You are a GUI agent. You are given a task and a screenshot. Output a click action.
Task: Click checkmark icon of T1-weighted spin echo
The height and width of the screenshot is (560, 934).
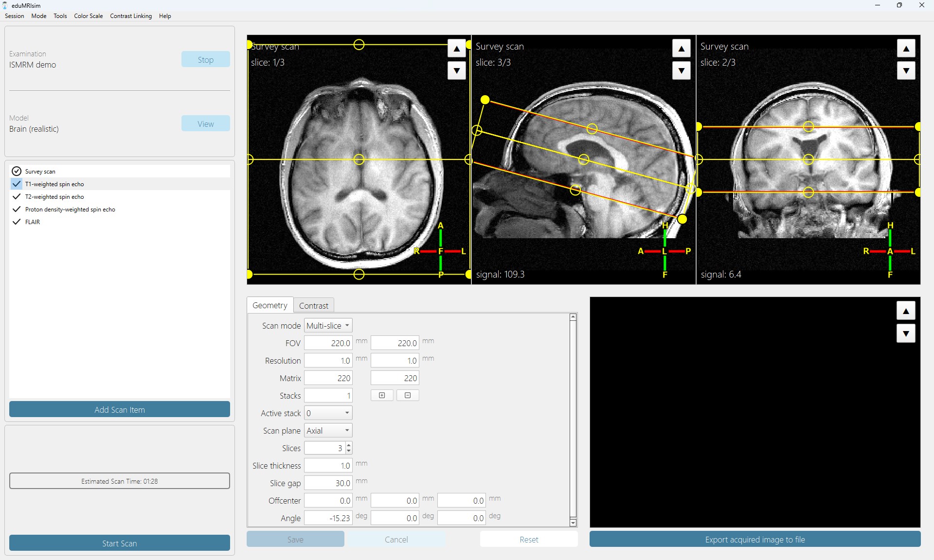point(17,184)
